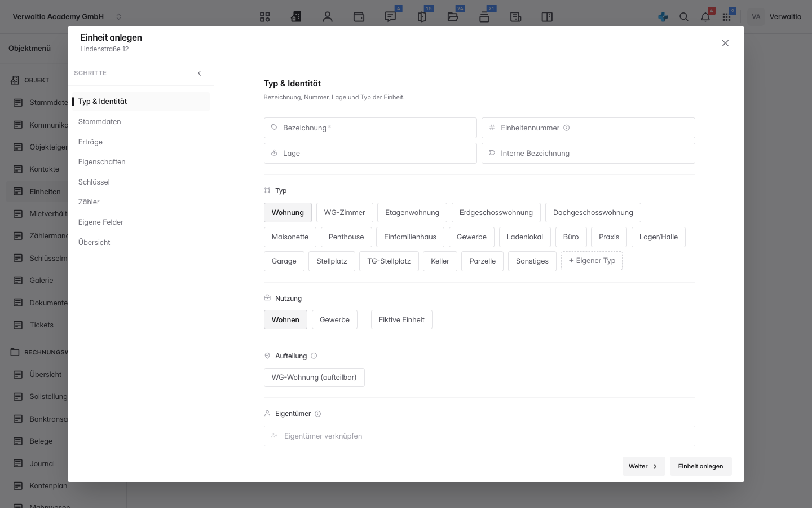Add a custom type via Eigener Typ
This screenshot has width=812, height=508.
tap(592, 261)
